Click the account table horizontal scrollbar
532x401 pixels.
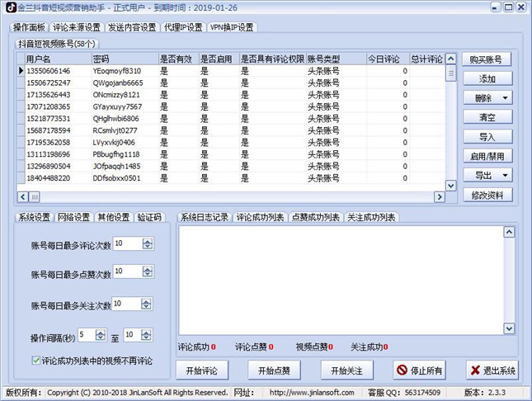coord(231,196)
